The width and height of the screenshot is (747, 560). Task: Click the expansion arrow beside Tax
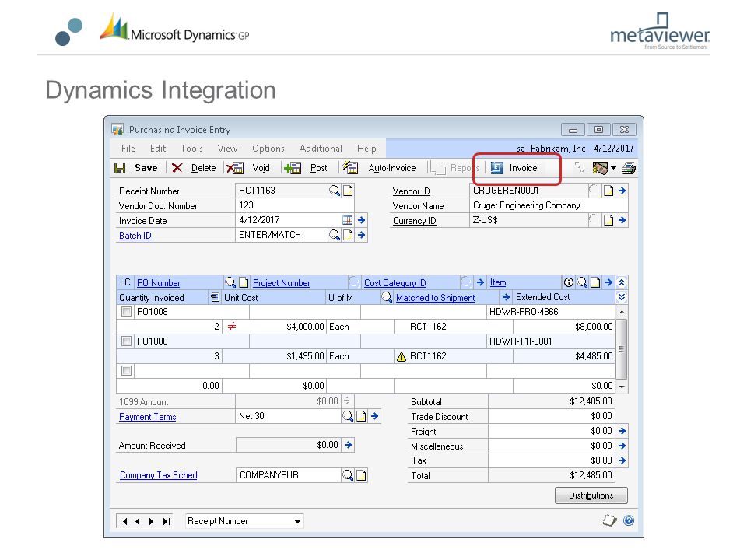point(622,460)
